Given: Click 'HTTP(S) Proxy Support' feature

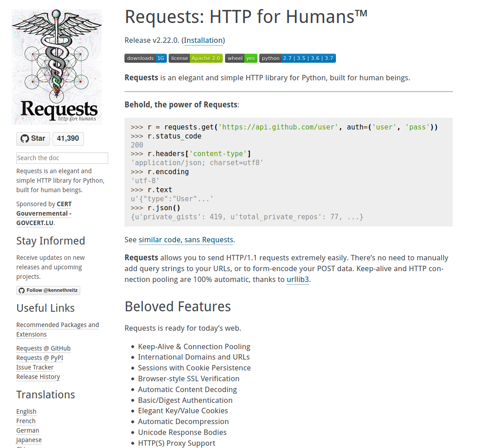Looking at the screenshot, I should click(176, 443).
